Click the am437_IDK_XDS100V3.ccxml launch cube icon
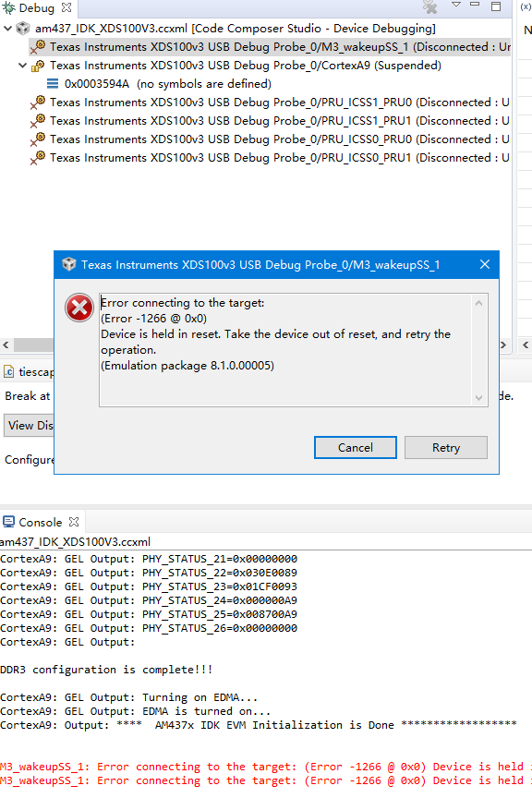Screen dimensions: 532x810 tap(23, 29)
